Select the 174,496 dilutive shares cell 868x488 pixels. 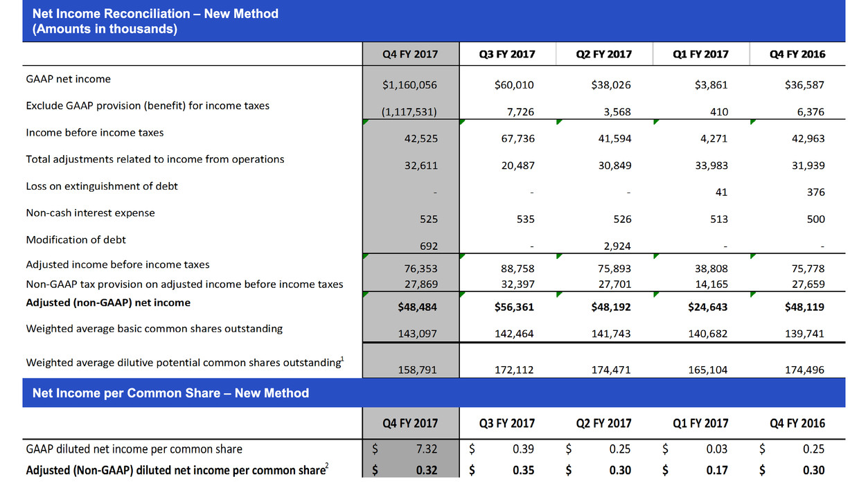tap(806, 370)
